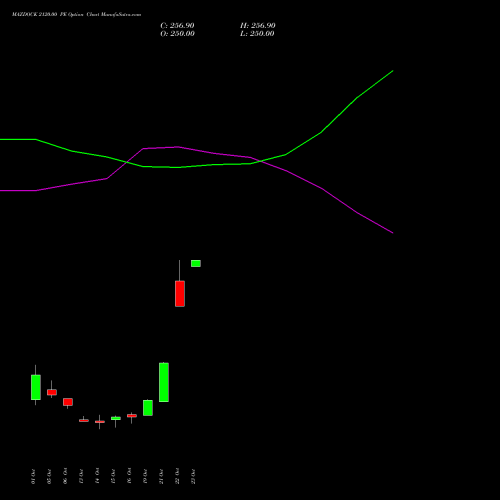
Task: Click the '14 Oct' date axis label
Action: (97, 476)
